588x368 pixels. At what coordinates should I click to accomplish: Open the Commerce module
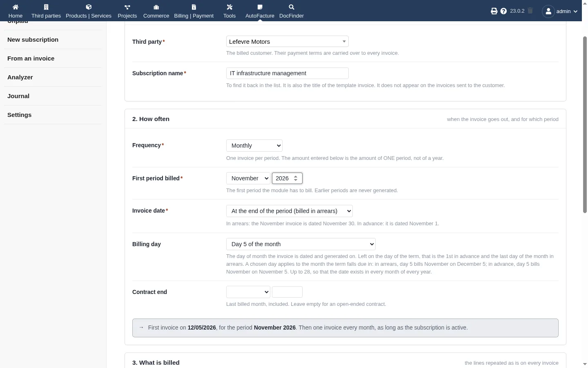tap(156, 11)
